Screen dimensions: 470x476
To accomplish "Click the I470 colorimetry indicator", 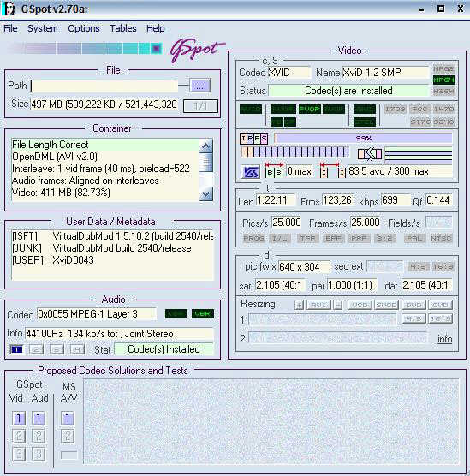I will click(x=443, y=109).
